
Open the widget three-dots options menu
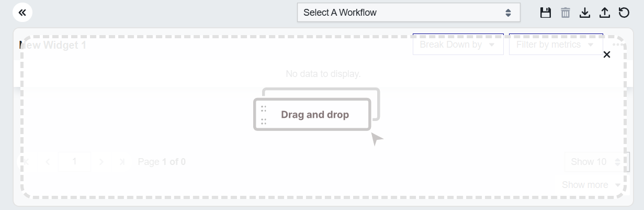coord(618,45)
